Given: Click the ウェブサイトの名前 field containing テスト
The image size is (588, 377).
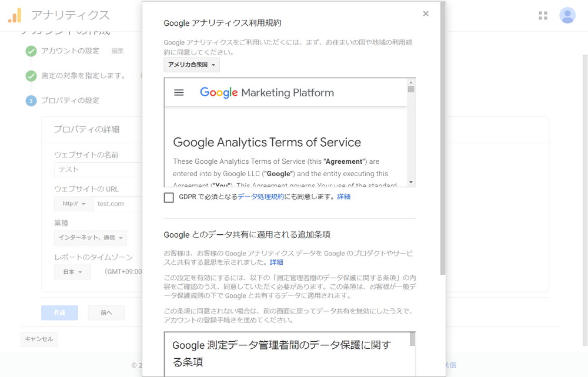Looking at the screenshot, I should (x=98, y=170).
